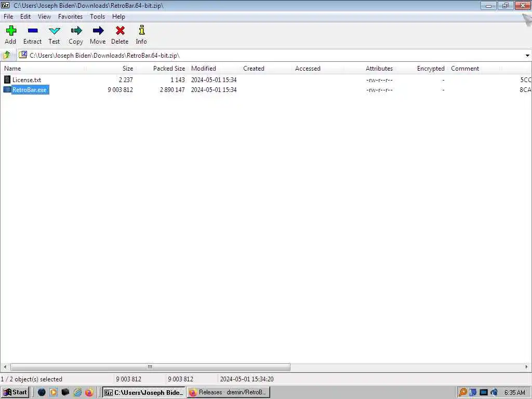Launch Internet Explorer from quick launch
Screen dimensions: 532x399
click(x=77, y=392)
